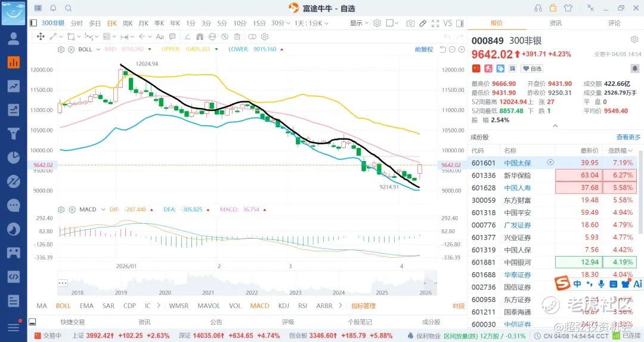
Task: Open the VS compare stocks tool
Action: click(448, 23)
